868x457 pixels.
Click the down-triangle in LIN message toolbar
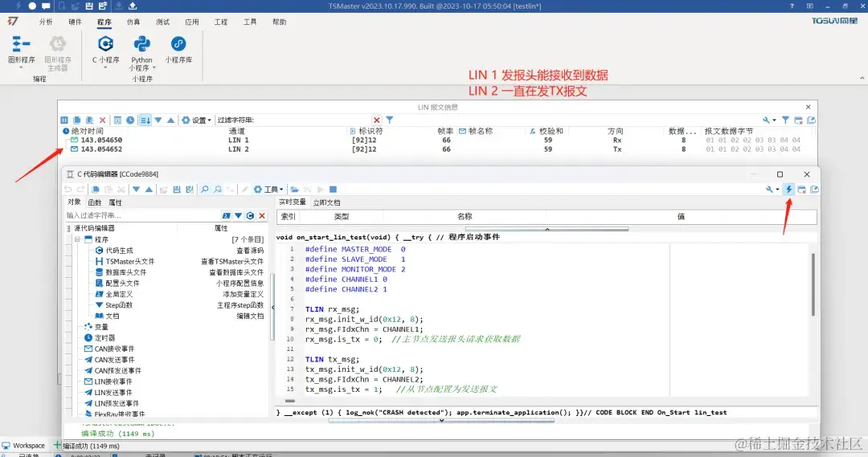pos(158,120)
